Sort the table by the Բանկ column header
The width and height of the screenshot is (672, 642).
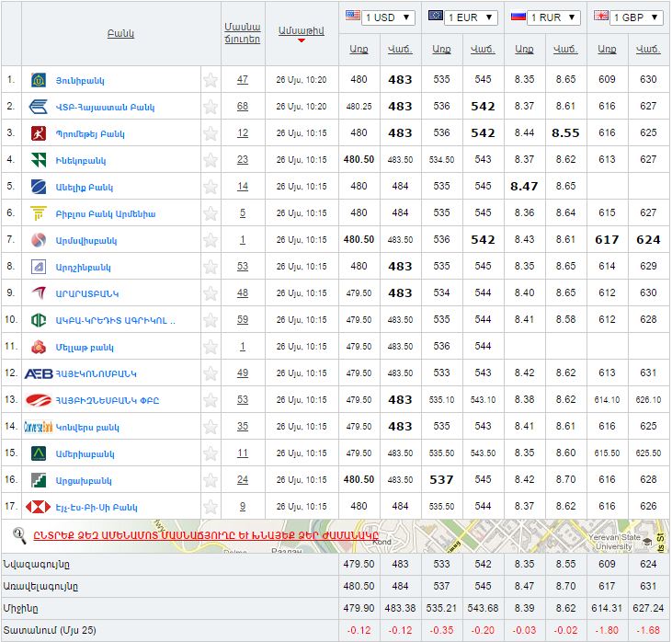120,33
